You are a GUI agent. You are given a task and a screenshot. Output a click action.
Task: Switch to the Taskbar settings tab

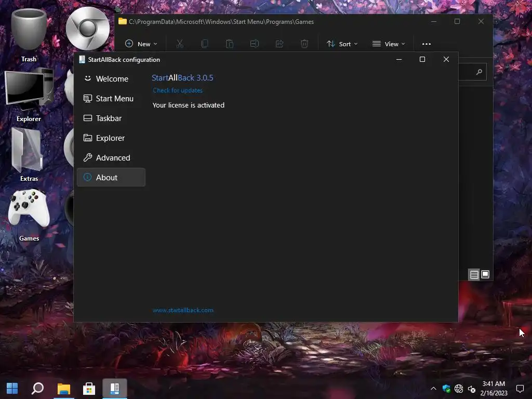point(111,118)
